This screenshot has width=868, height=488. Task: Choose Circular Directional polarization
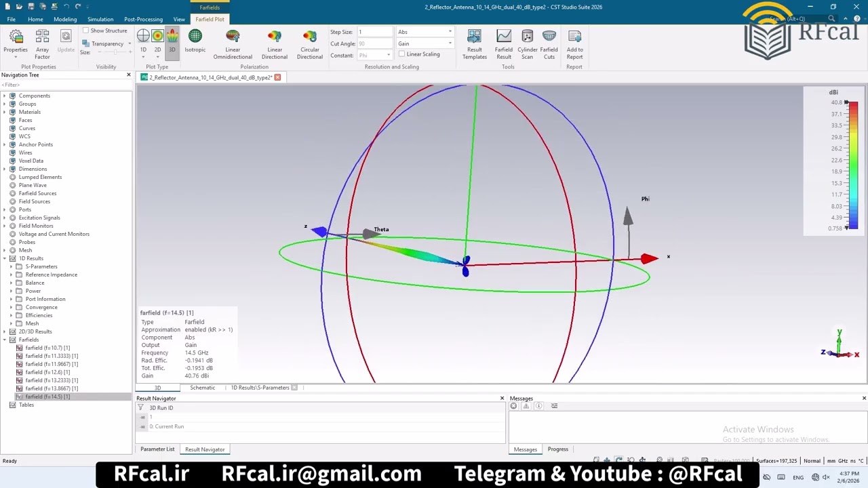[310, 45]
